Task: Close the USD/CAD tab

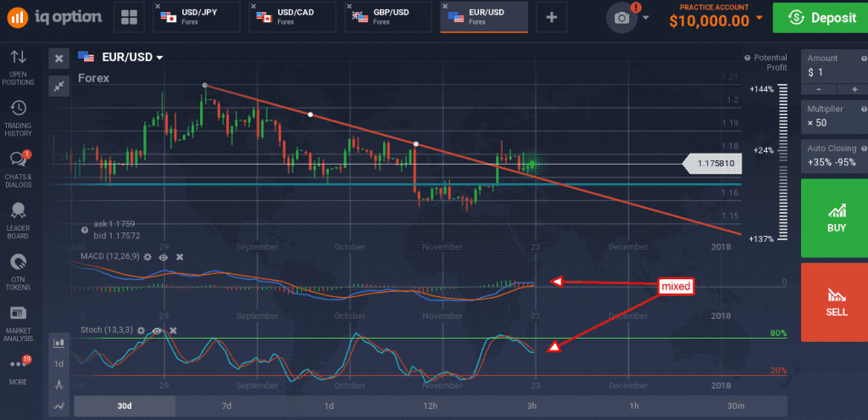Action: click(x=253, y=6)
